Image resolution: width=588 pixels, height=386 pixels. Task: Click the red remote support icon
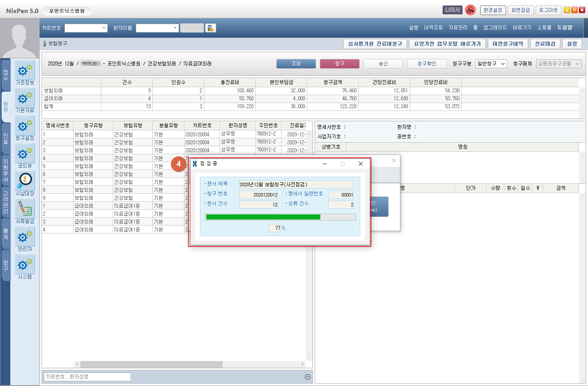pyautogui.click(x=470, y=10)
